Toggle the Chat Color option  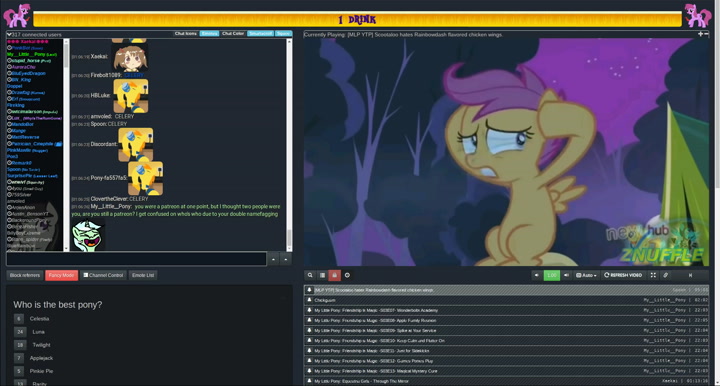tap(233, 34)
